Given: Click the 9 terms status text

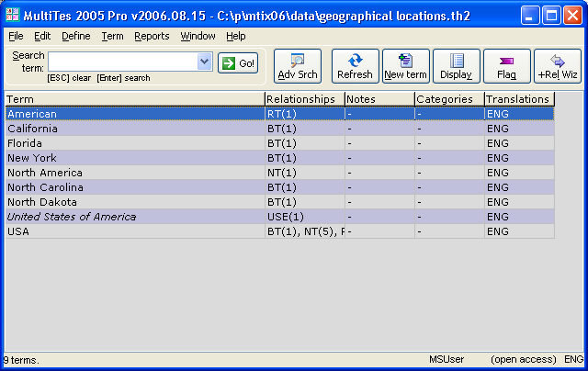Looking at the screenshot, I should (x=21, y=360).
